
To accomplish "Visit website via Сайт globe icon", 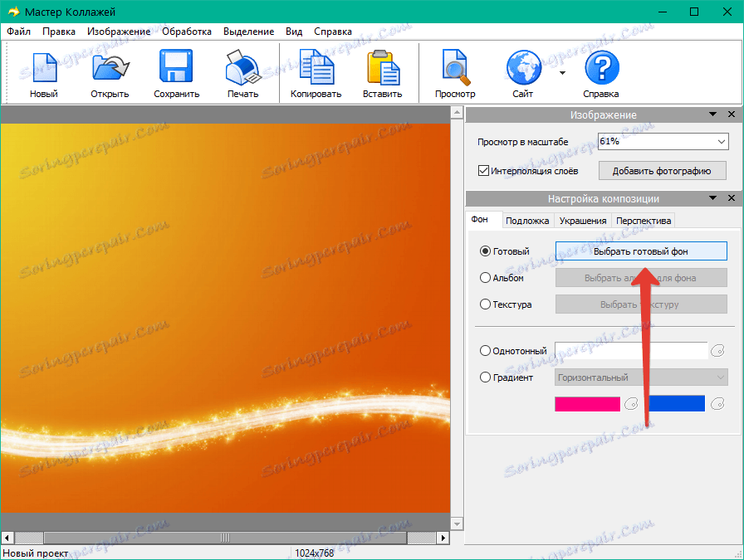I will pos(523,68).
